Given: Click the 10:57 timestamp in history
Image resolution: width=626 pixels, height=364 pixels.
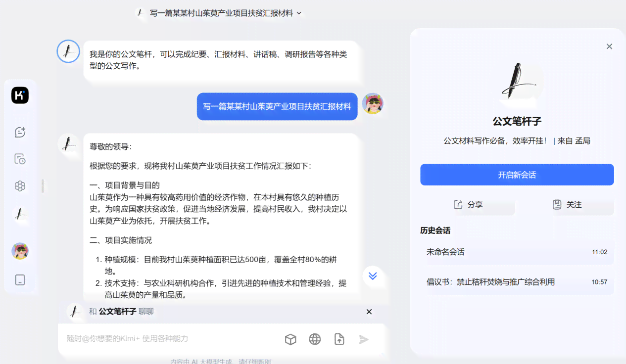Looking at the screenshot, I should tap(599, 282).
